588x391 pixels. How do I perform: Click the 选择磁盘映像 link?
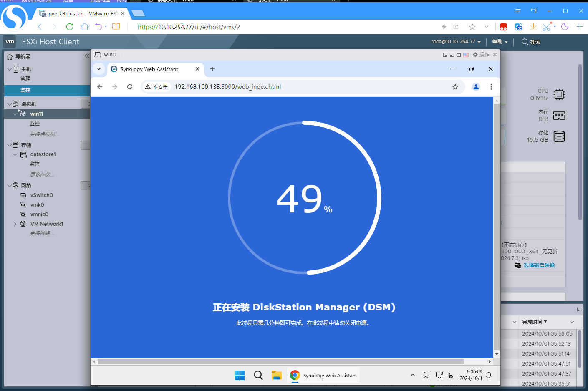[539, 265]
